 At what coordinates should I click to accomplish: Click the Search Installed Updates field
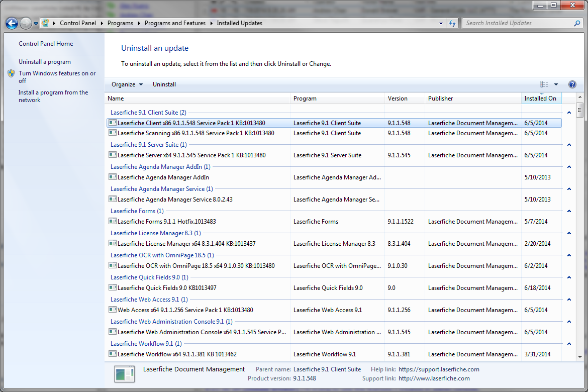pyautogui.click(x=518, y=23)
